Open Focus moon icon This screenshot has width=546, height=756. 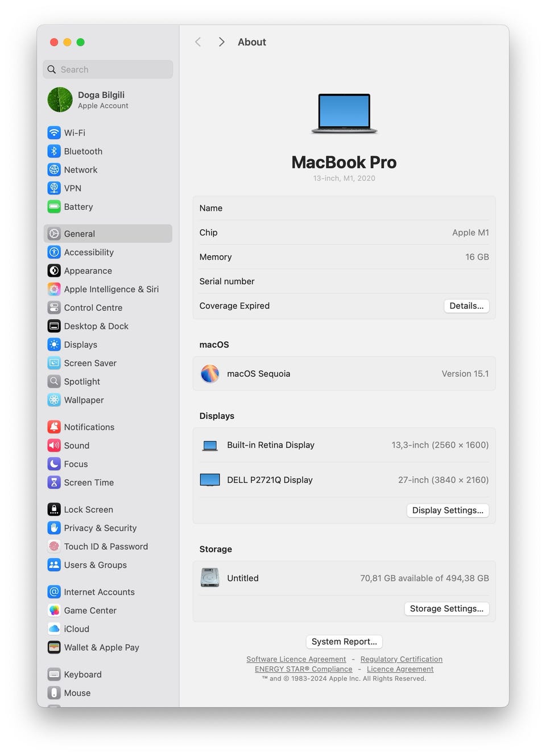54,464
